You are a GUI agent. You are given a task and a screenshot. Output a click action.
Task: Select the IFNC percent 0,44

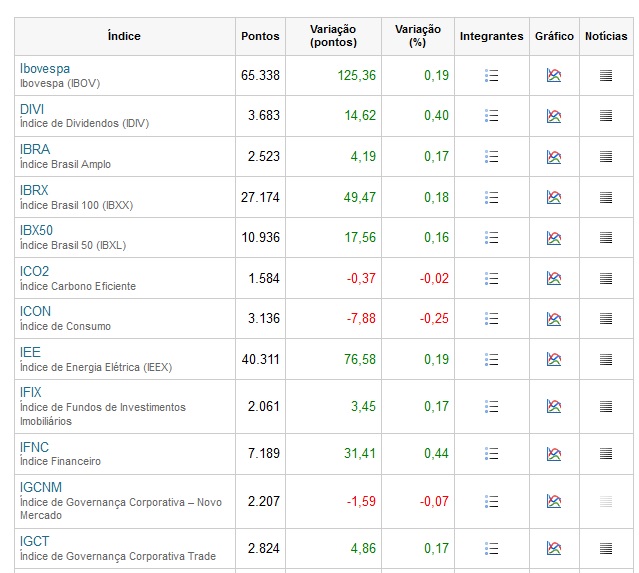click(x=436, y=453)
